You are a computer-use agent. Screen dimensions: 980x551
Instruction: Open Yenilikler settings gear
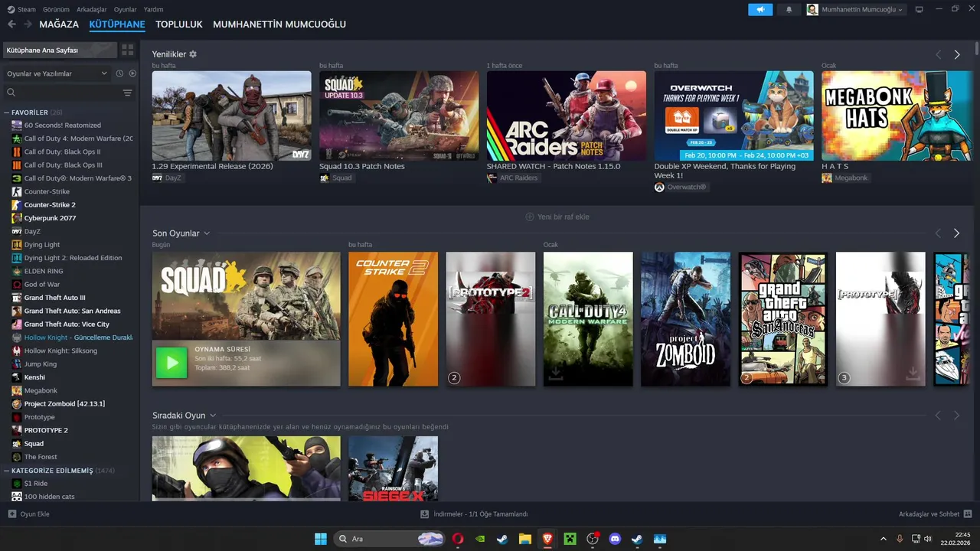tap(193, 54)
